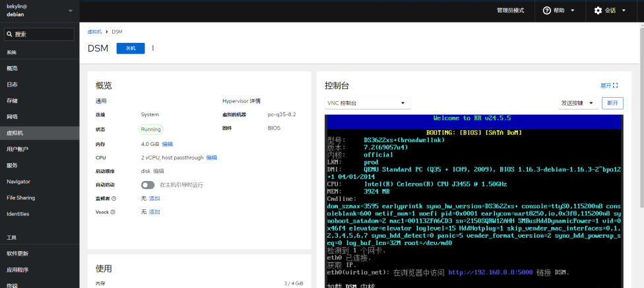Click the blue shut down button

click(131, 48)
